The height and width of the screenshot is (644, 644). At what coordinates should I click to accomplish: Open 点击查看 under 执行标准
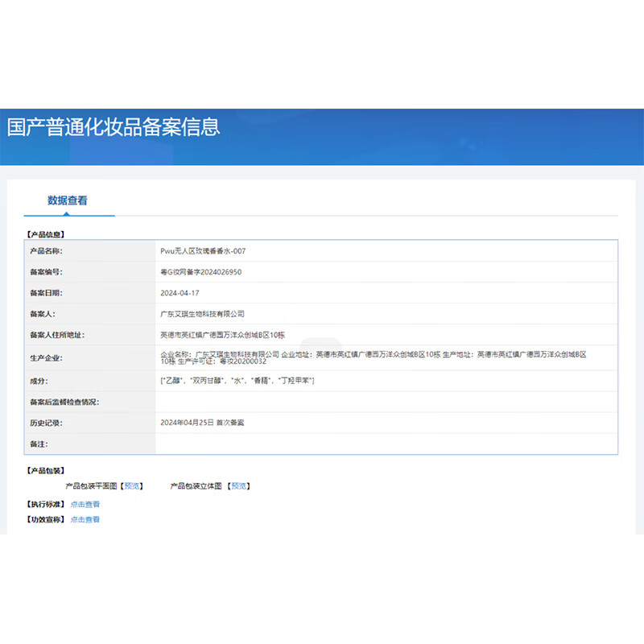click(83, 504)
